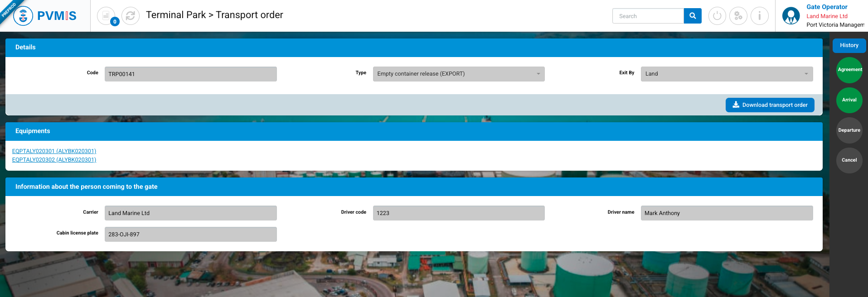
Task: Open settings via the gears icon
Action: pos(738,16)
